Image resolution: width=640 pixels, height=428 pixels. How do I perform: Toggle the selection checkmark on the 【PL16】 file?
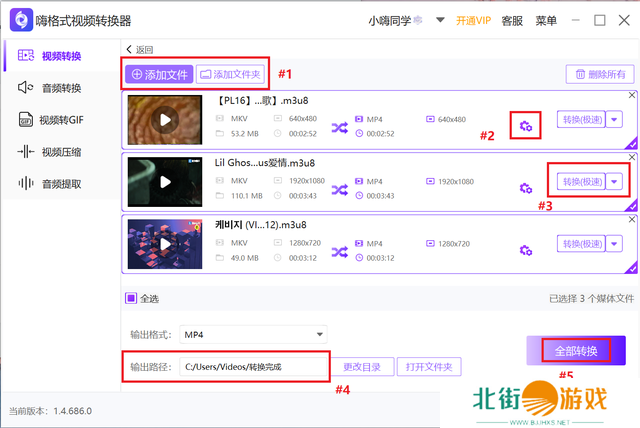(x=631, y=143)
